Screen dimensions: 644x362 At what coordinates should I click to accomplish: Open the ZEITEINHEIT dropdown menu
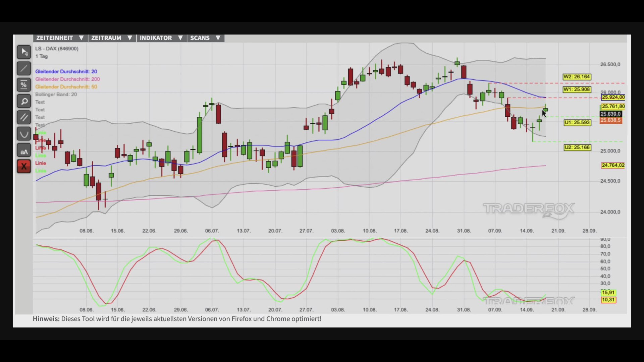(60, 38)
